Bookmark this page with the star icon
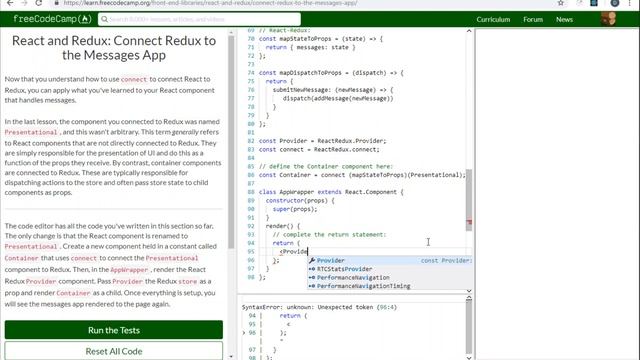This screenshot has width=640, height=360. coord(561,3)
